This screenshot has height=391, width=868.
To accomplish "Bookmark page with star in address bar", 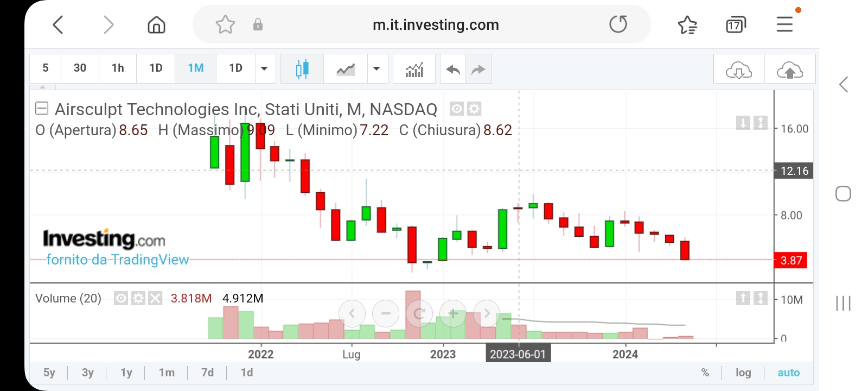I will 225,24.
